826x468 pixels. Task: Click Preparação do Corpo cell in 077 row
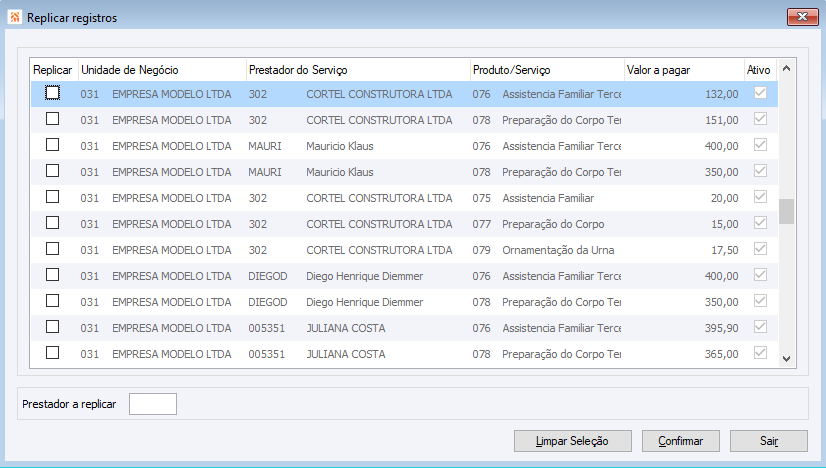pos(553,225)
